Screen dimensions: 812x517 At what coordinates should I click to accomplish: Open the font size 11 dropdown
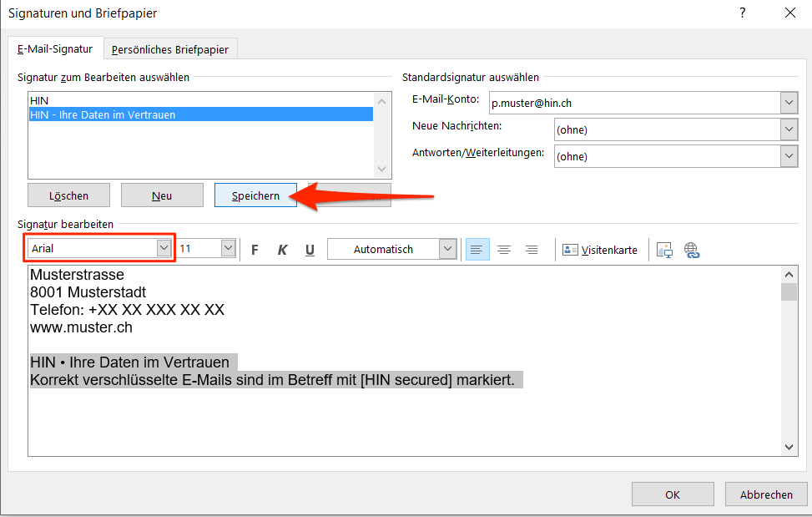click(x=228, y=248)
